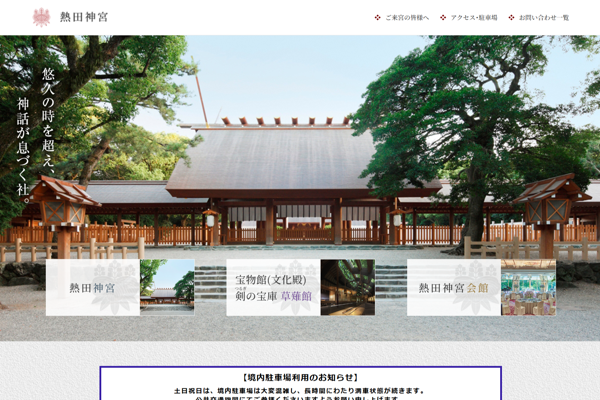Click the 神話が息づく社。 vertical tagline
The image size is (600, 400).
[23, 152]
